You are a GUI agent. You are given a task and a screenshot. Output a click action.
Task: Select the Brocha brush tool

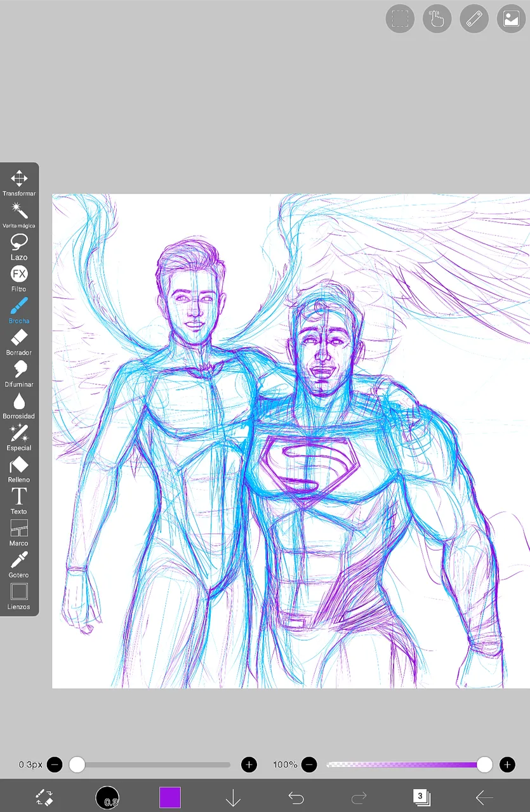pyautogui.click(x=19, y=310)
